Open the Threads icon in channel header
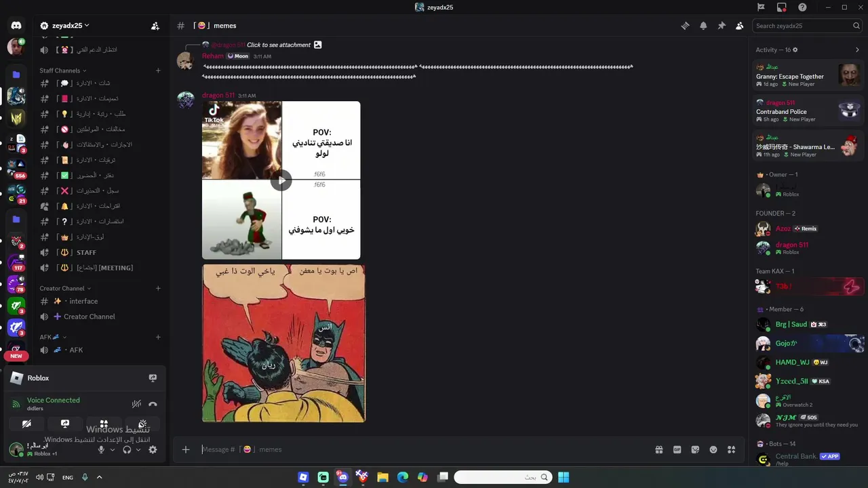This screenshot has width=868, height=488. pos(686,26)
